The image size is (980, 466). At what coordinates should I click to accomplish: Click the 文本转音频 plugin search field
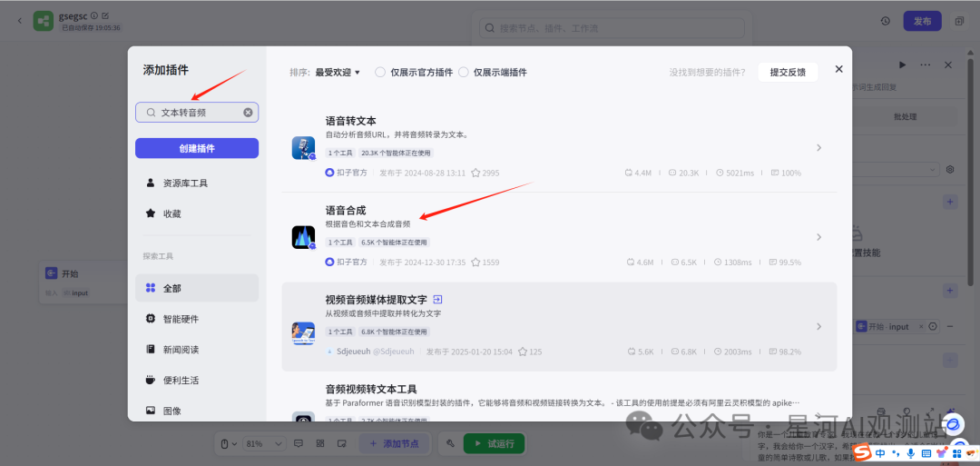tap(197, 113)
